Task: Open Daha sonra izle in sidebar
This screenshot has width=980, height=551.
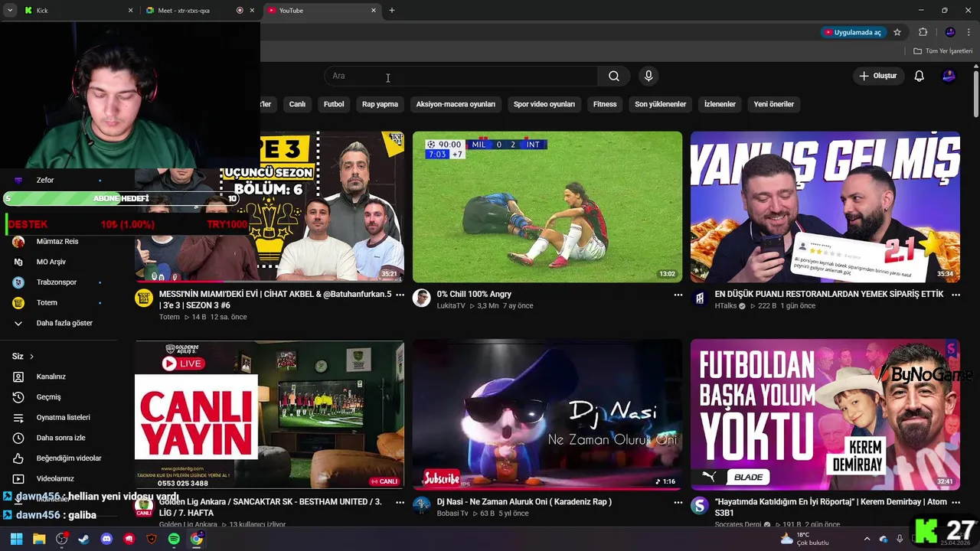Action: pos(60,438)
